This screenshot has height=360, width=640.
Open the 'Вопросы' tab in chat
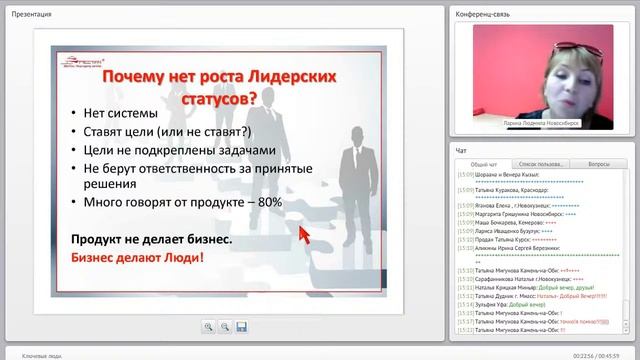[599, 164]
